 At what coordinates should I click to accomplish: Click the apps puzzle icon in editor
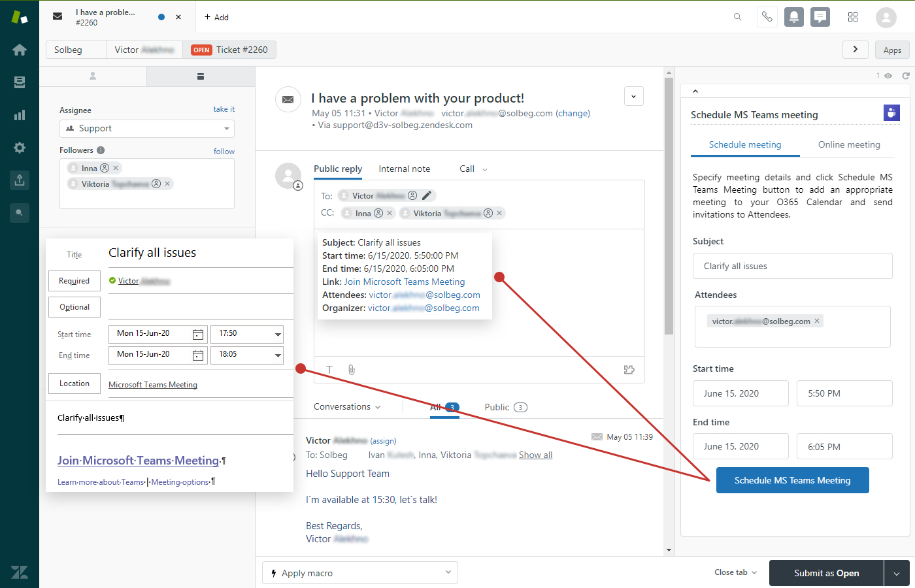click(x=629, y=370)
